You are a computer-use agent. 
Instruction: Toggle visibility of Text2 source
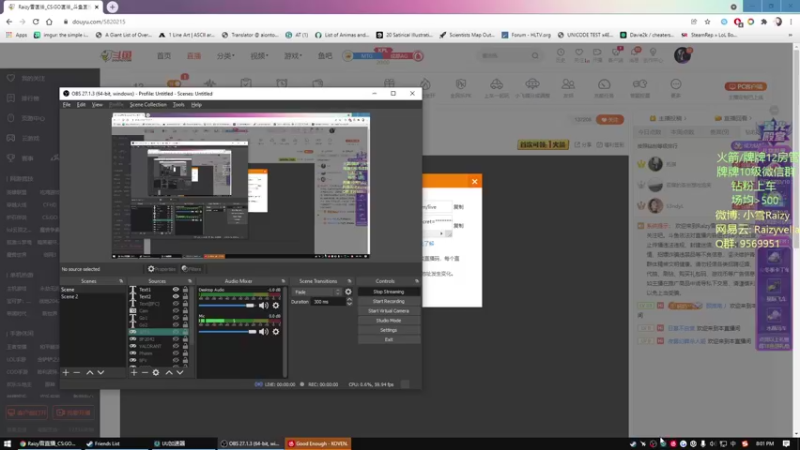pos(176,296)
